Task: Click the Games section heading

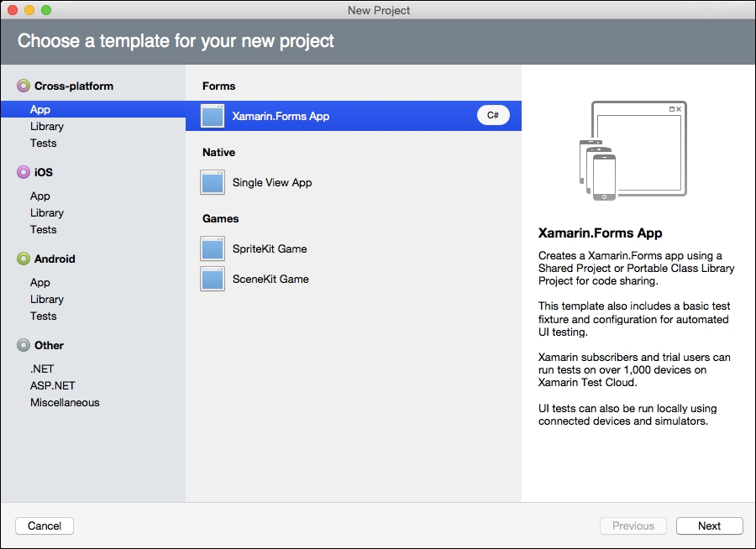Action: pyautogui.click(x=220, y=218)
